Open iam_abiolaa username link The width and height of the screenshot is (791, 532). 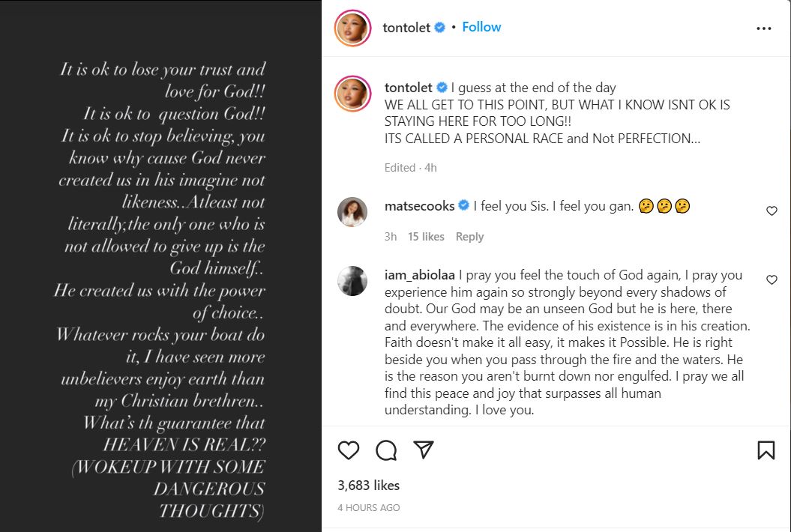coord(419,275)
